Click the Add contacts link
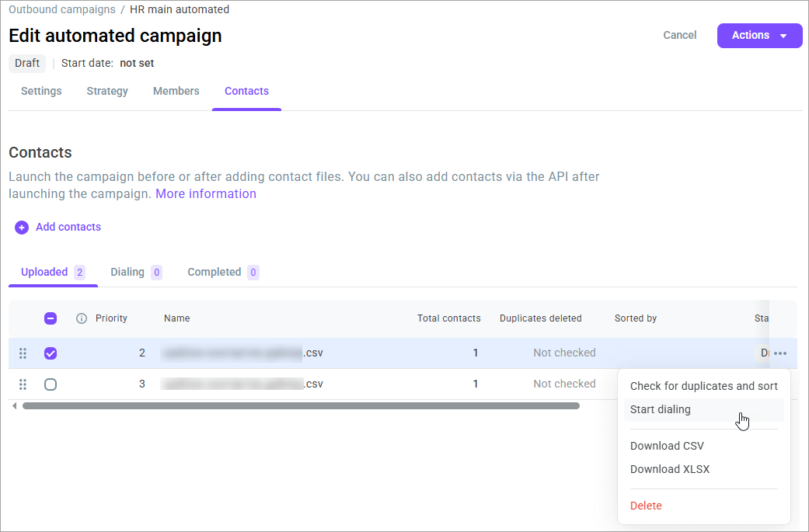Screen dimensions: 809x532 68,228
